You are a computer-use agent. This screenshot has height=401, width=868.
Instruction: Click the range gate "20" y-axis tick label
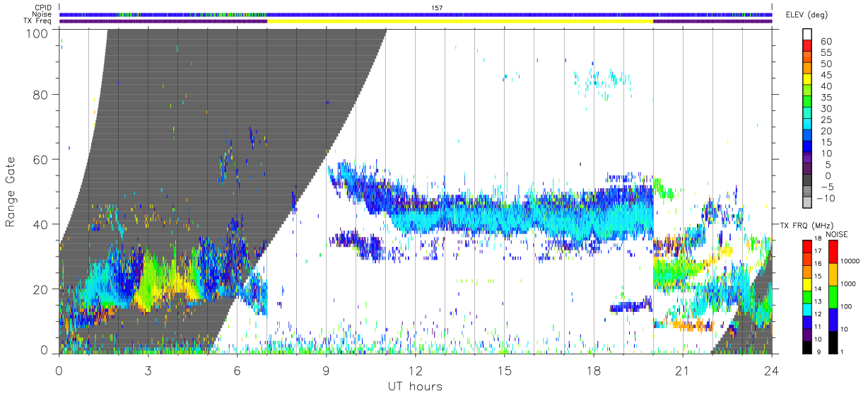[41, 289]
